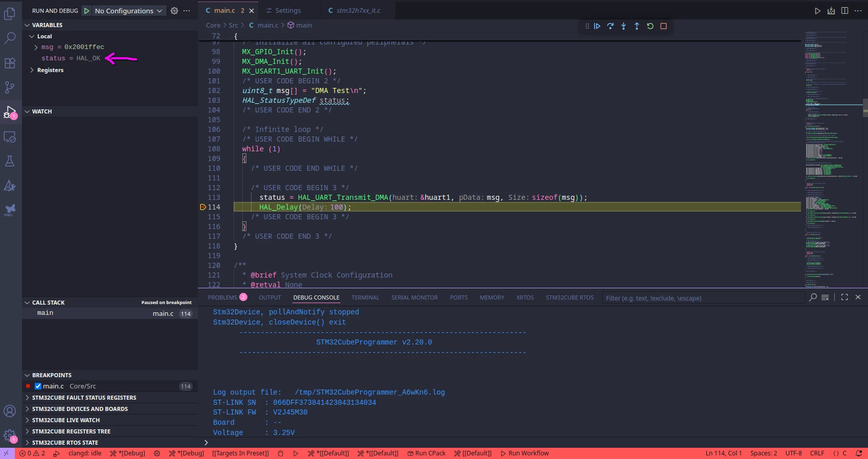Open the STM32 butterfly icon view
The height and width of the screenshot is (459, 868).
click(10, 210)
